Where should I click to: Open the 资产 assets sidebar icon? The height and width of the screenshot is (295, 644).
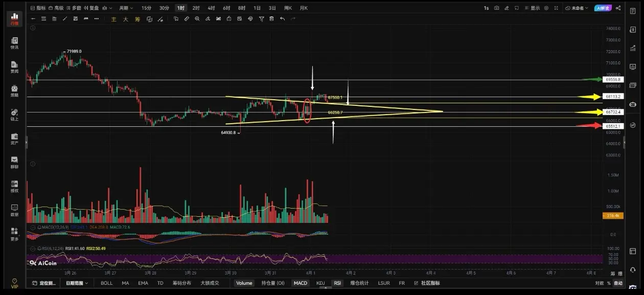pos(14,139)
